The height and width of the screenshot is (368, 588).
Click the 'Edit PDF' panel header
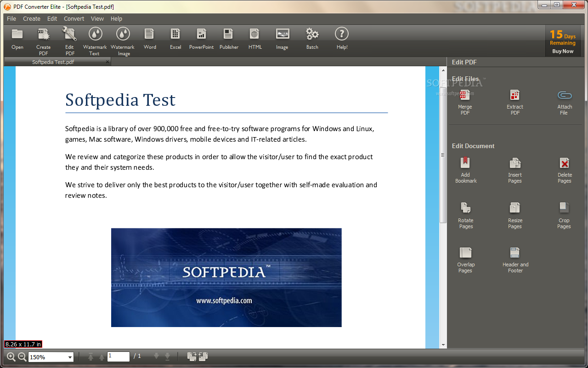click(465, 62)
